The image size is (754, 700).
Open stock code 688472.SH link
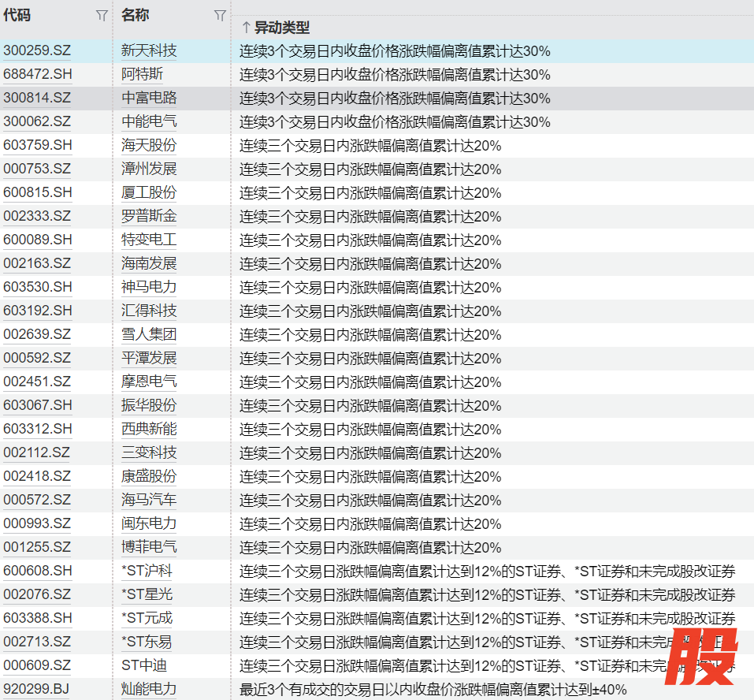(x=37, y=75)
